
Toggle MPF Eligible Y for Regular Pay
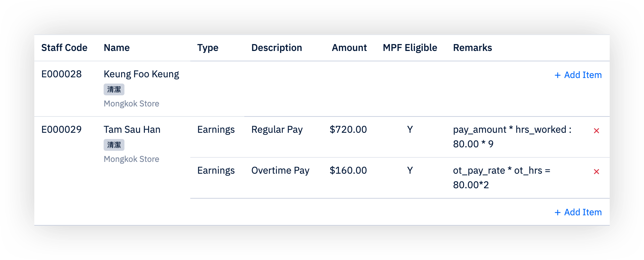(x=410, y=129)
